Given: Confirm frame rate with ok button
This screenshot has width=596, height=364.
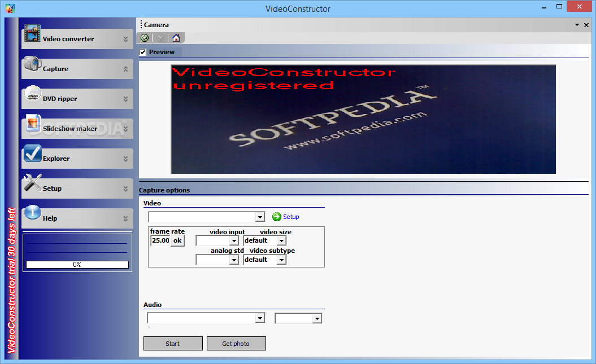Looking at the screenshot, I should coord(177,240).
